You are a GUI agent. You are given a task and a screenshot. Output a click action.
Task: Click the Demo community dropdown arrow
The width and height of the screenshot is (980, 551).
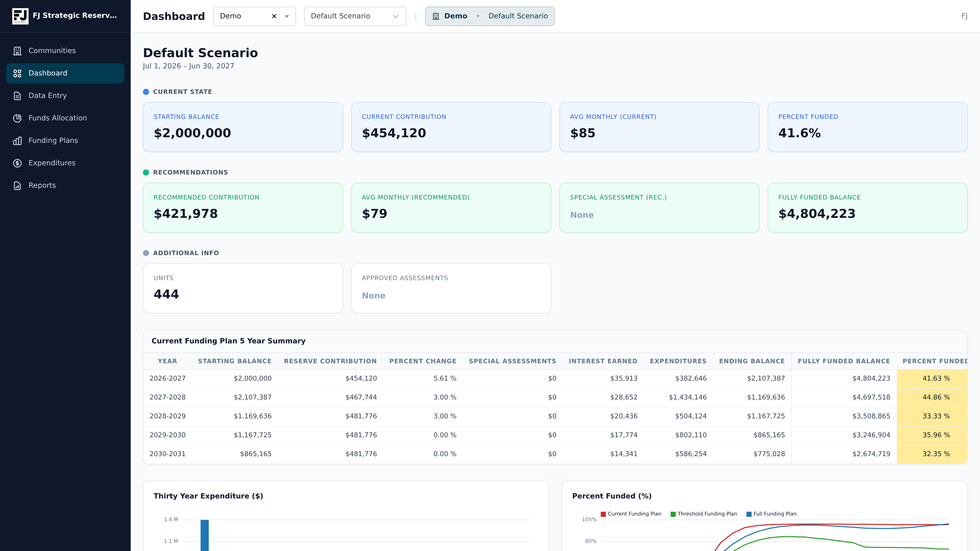(287, 16)
